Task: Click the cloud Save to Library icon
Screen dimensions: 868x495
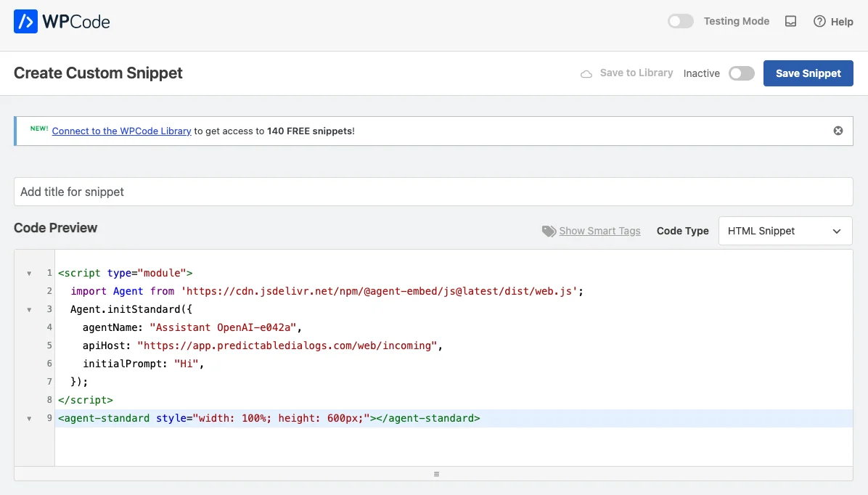Action: click(586, 73)
